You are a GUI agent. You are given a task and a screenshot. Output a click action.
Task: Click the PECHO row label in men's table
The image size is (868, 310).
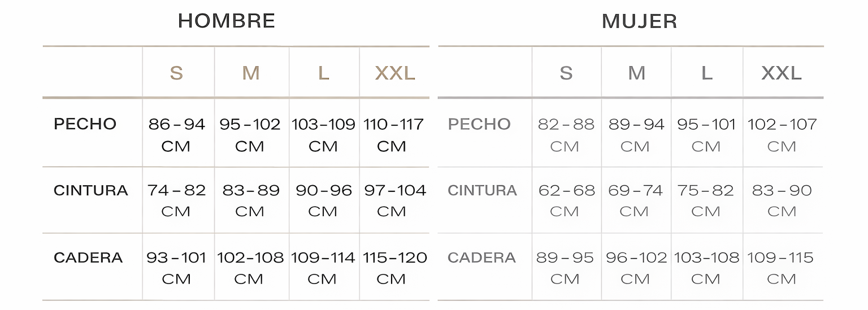tap(85, 124)
